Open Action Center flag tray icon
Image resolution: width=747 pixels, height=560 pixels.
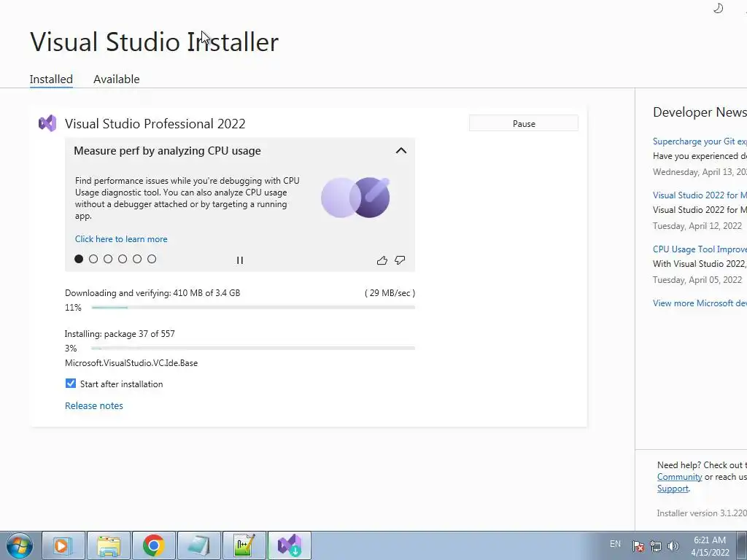coord(638,546)
